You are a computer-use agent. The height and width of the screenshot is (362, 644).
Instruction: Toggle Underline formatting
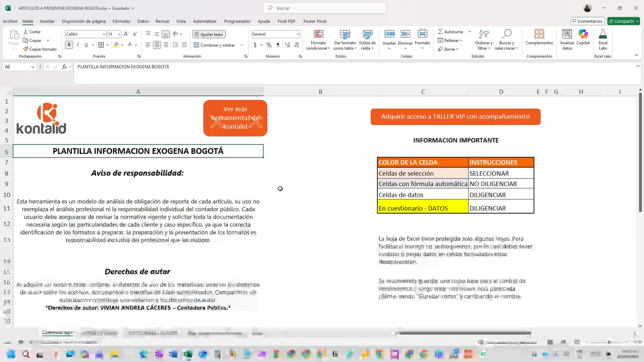pos(86,45)
